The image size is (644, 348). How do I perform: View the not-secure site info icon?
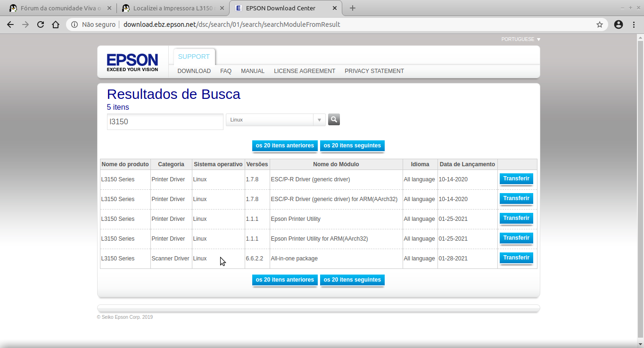point(74,24)
